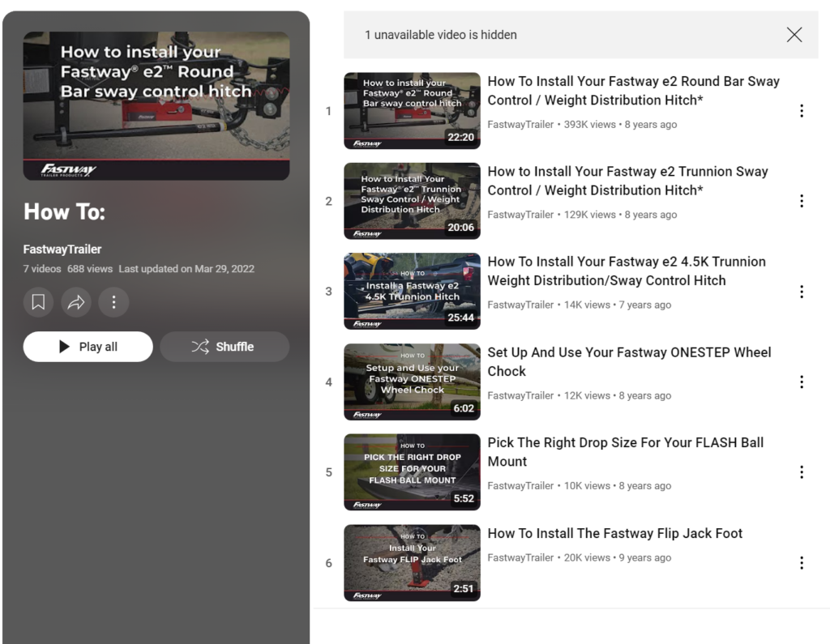Click the large playlist cover thumbnail

tap(156, 105)
